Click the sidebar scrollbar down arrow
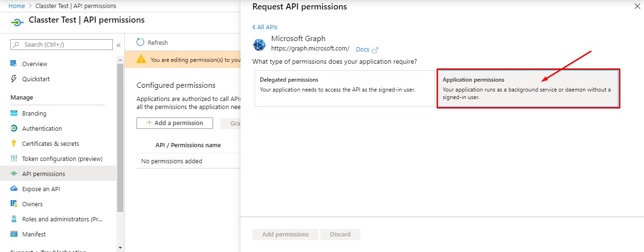Image resolution: width=644 pixels, height=252 pixels. pyautogui.click(x=120, y=247)
